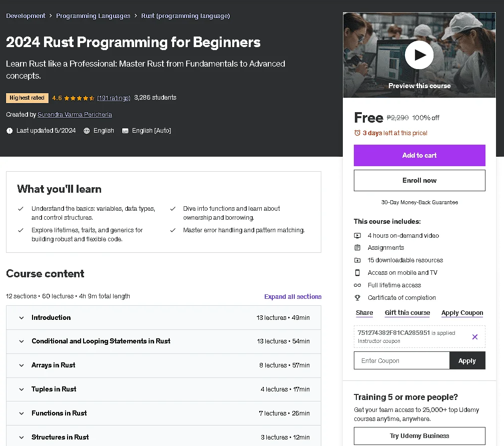504x446 pixels.
Task: Open Programming Languages breadcrumb
Action: click(93, 16)
